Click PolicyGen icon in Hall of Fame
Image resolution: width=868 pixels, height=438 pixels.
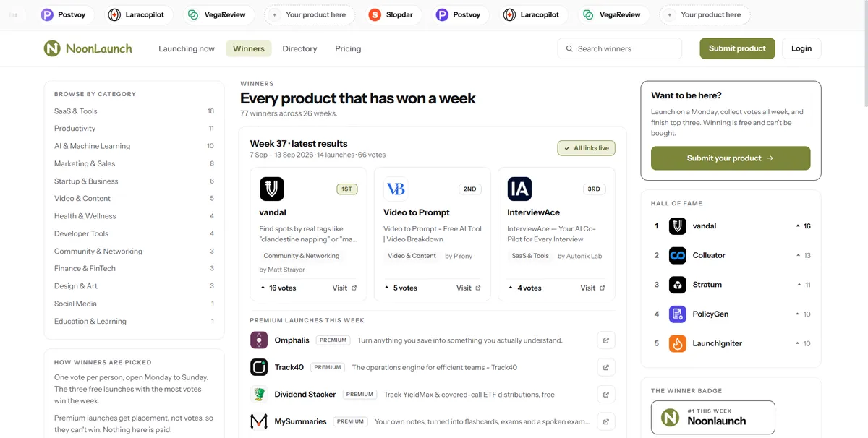[x=677, y=314]
